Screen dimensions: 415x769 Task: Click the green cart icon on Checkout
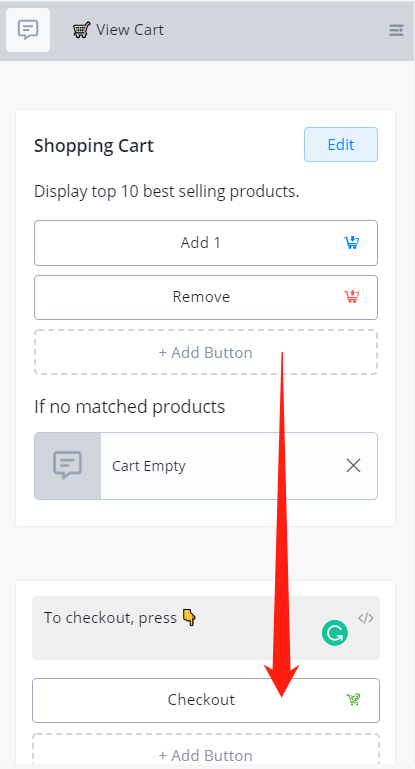tap(353, 699)
